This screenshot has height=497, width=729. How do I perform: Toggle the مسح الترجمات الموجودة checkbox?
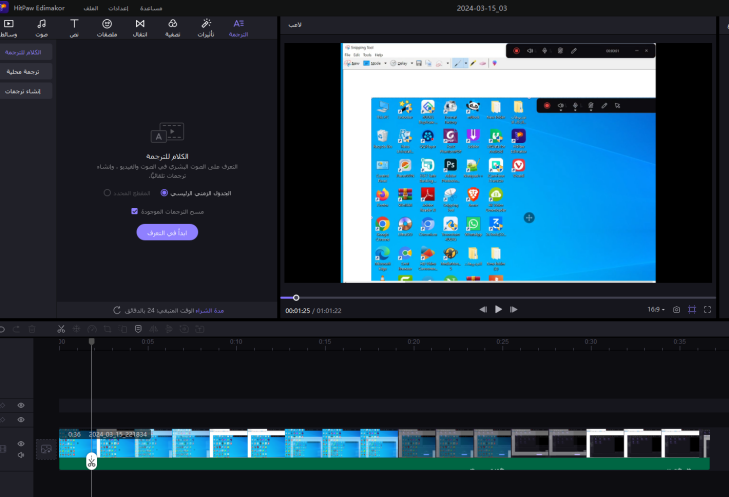(x=134, y=211)
